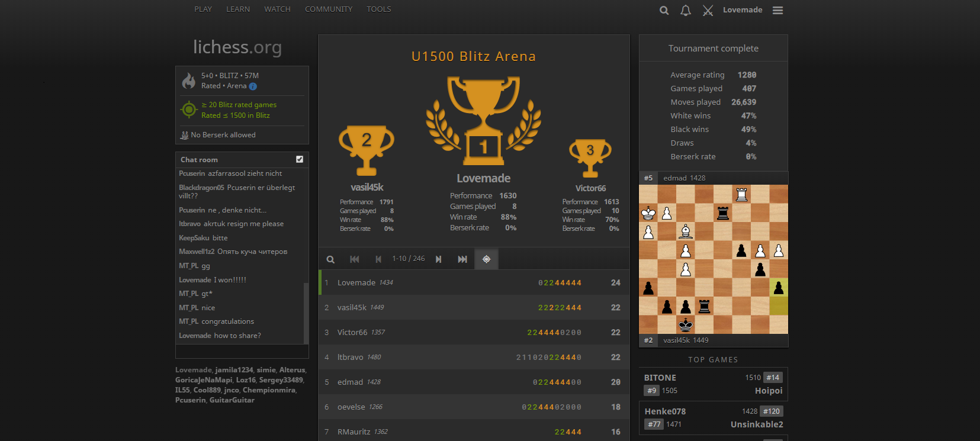Click Blackdragon05 username in chat
This screenshot has height=441, width=980.
tap(201, 188)
